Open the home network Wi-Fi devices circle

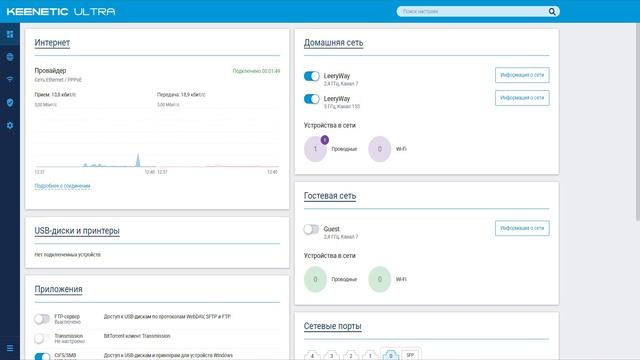380,149
